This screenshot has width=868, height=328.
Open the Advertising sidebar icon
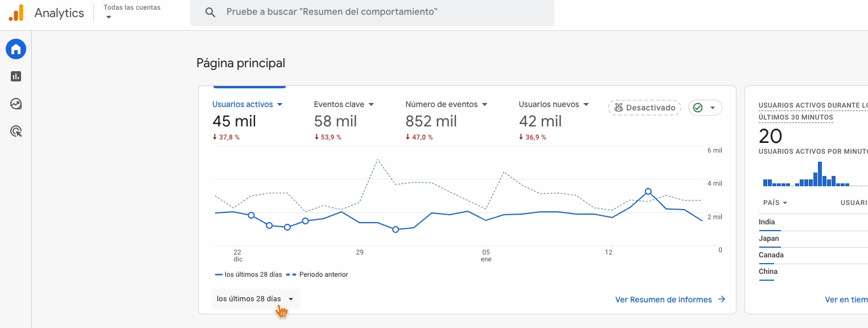pyautogui.click(x=16, y=132)
